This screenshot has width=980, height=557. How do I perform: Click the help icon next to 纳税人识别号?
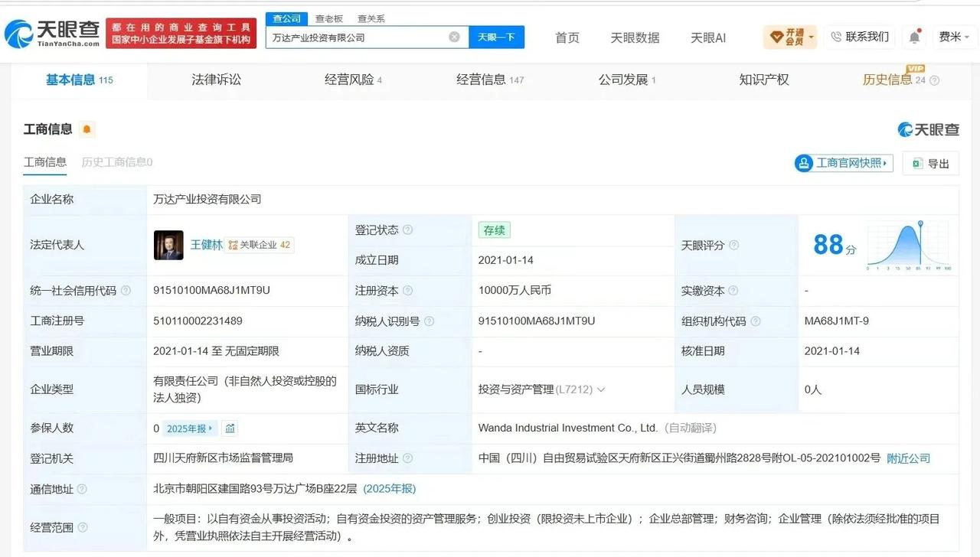429,321
